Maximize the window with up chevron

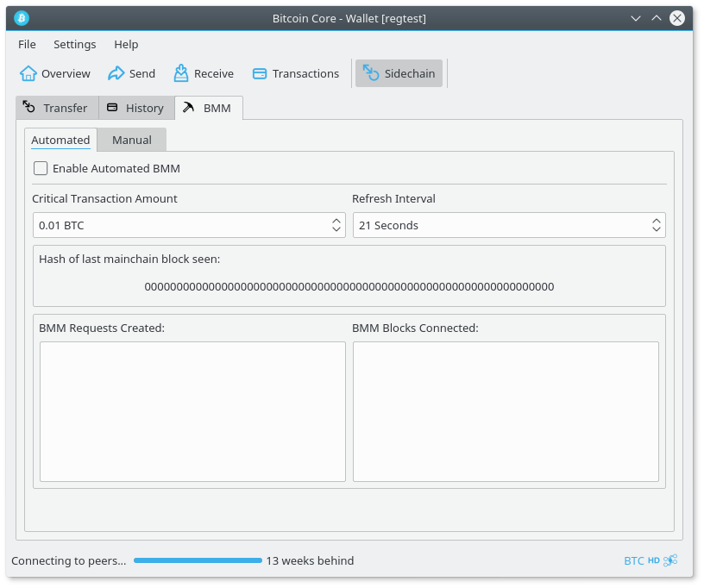click(x=657, y=18)
